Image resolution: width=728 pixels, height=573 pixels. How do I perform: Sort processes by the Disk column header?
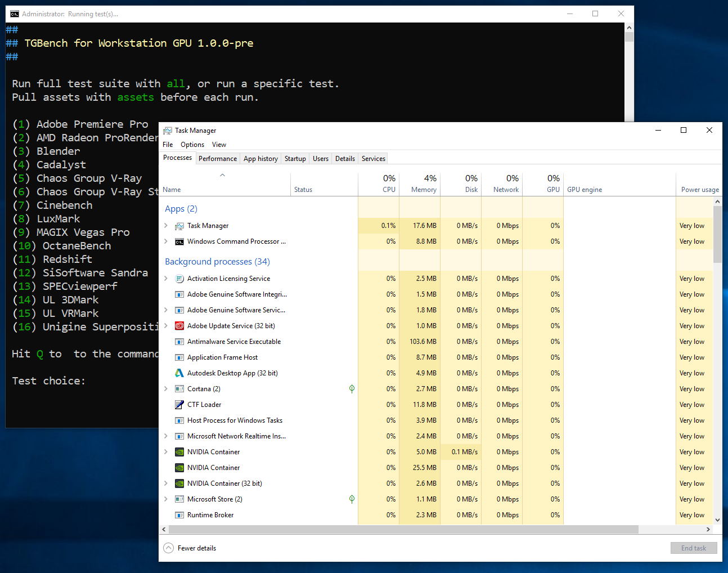tap(461, 184)
